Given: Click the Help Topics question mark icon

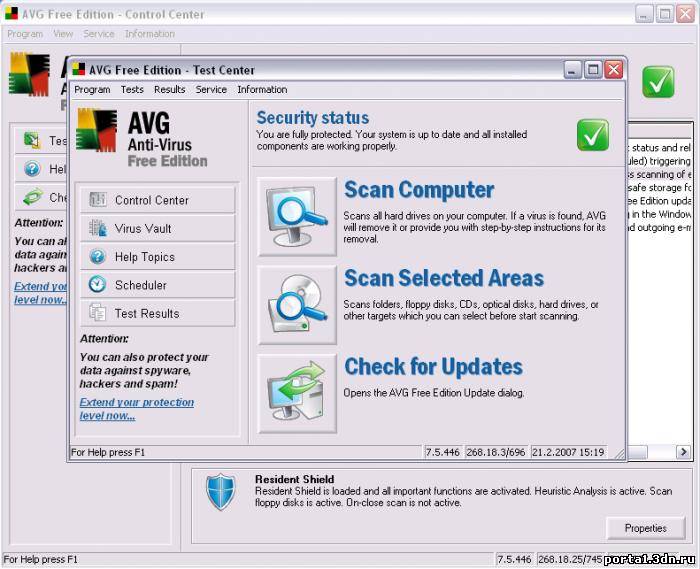Looking at the screenshot, I should [x=97, y=257].
